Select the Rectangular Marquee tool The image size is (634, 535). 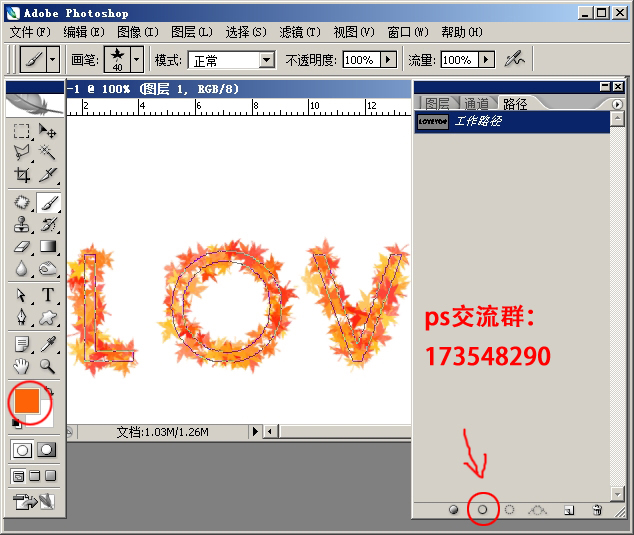coord(21,131)
